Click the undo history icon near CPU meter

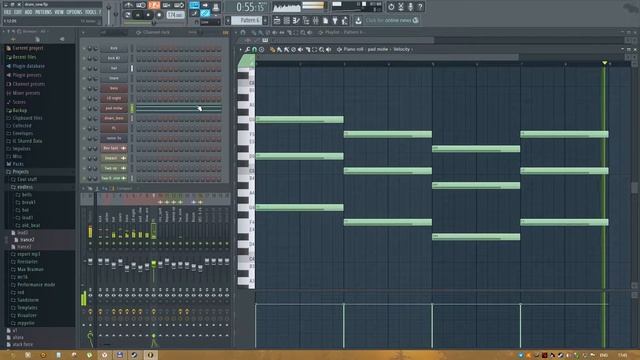tap(391, 7)
